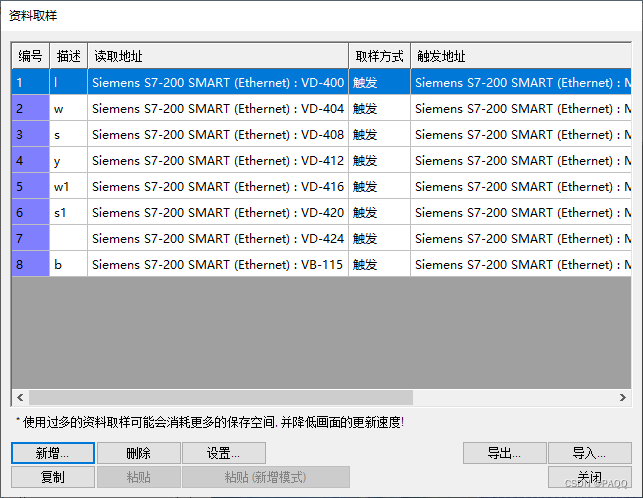Click 触发 sampling mode cell in row 7

coord(380,238)
